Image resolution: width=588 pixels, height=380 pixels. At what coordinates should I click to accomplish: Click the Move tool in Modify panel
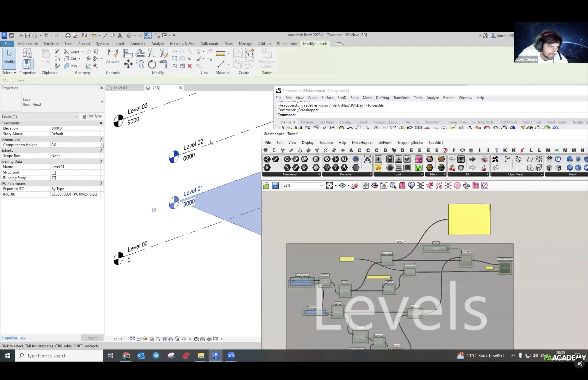(128, 64)
